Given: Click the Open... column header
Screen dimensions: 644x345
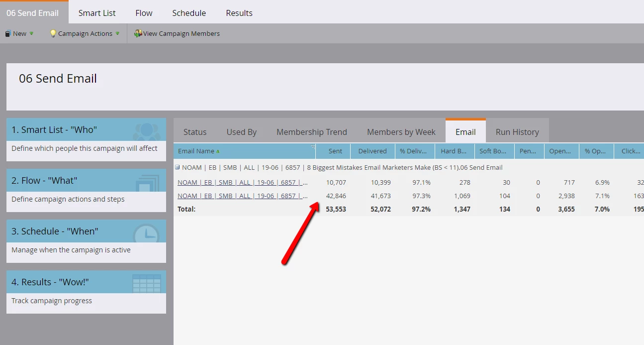Looking at the screenshot, I should click(561, 151).
